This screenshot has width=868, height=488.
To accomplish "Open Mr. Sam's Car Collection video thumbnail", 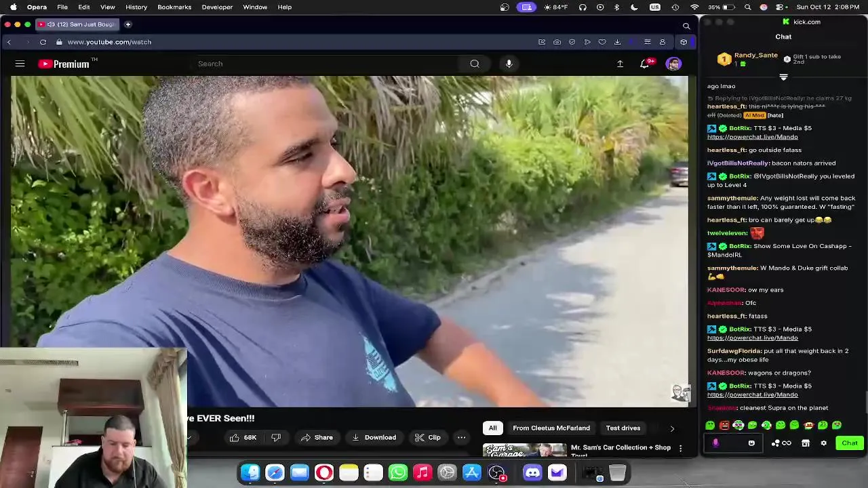I will click(525, 450).
